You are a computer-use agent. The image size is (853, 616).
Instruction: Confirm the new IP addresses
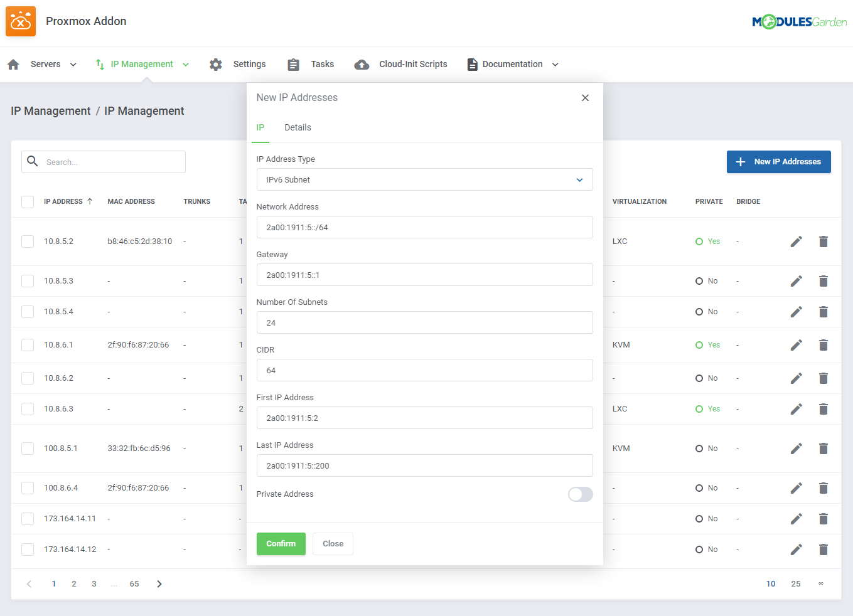click(x=281, y=543)
